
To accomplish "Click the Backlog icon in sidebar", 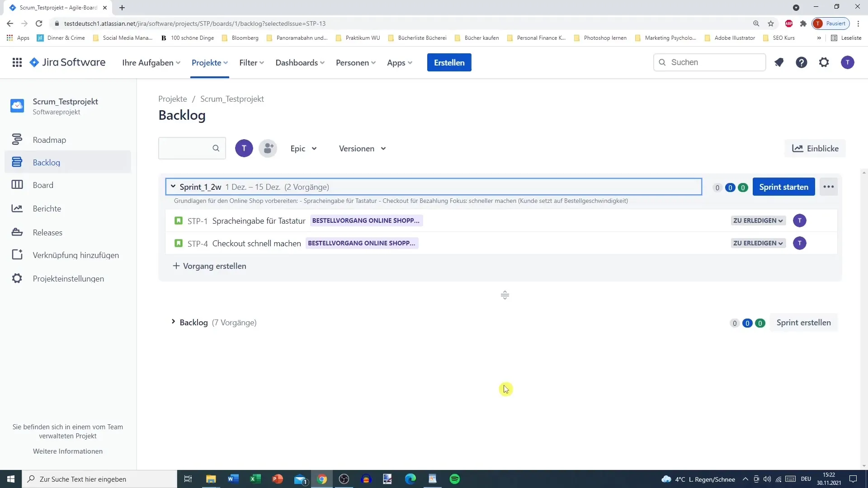I will [17, 162].
